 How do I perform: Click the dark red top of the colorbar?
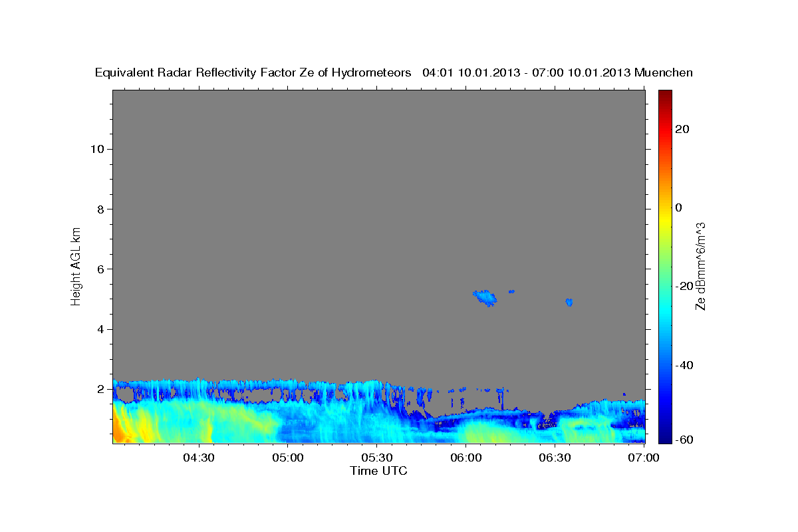[664, 96]
